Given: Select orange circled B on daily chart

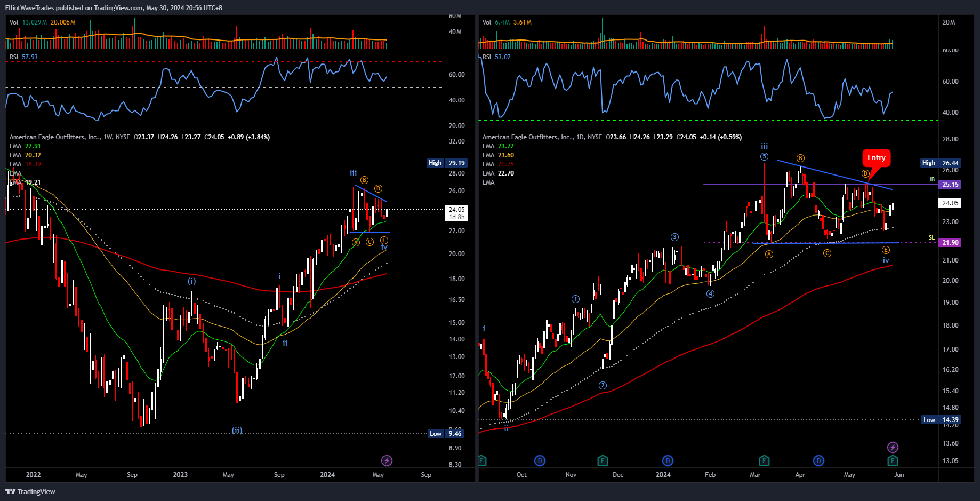Looking at the screenshot, I should coord(800,158).
